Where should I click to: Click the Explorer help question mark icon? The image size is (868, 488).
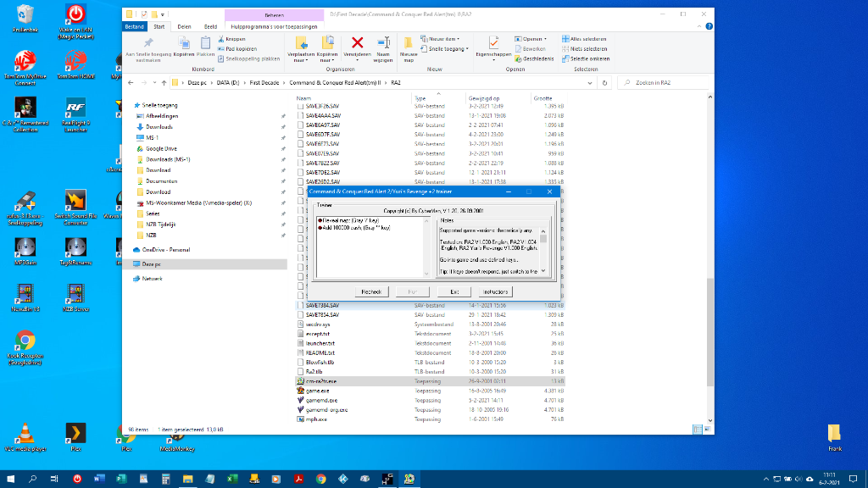709,26
